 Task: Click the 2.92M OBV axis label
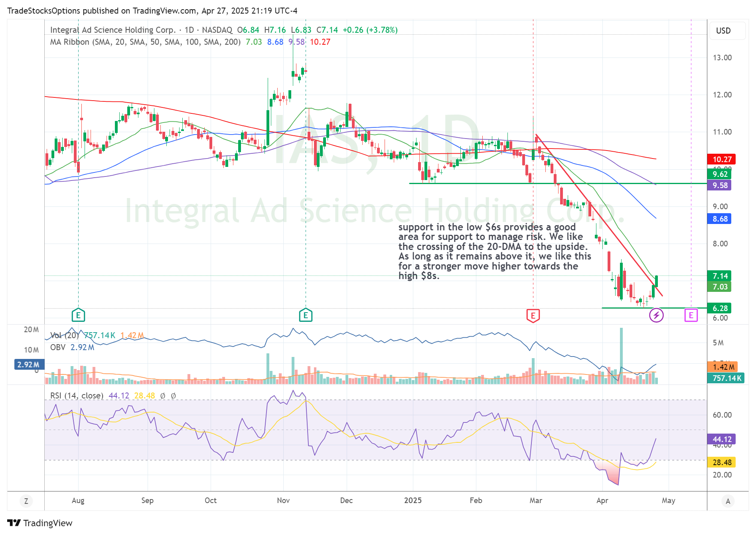(x=29, y=365)
